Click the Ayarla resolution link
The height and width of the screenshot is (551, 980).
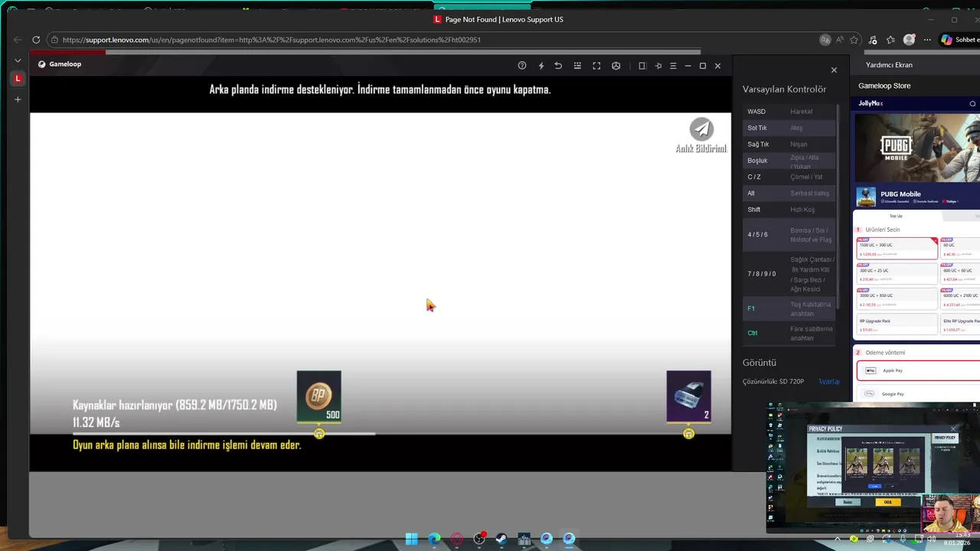coord(829,381)
